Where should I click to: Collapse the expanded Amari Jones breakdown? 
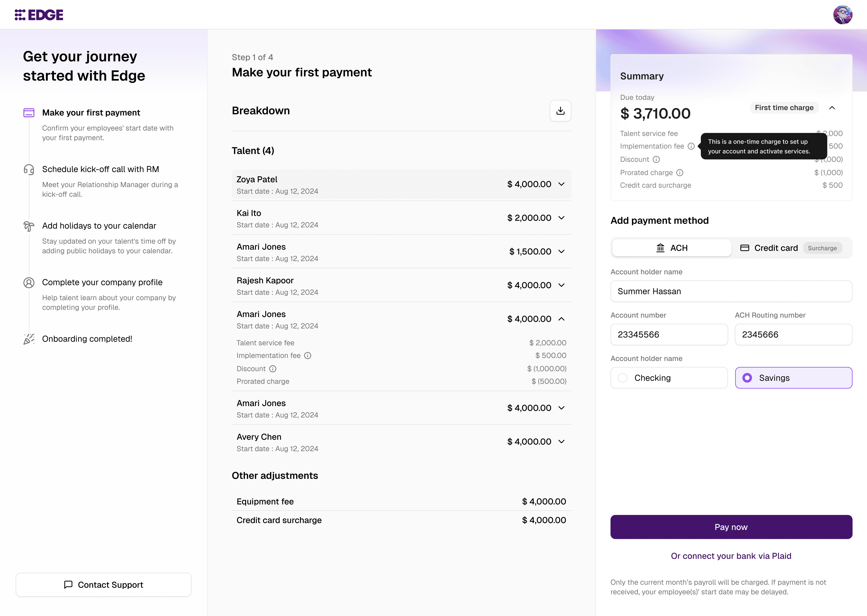click(x=561, y=319)
